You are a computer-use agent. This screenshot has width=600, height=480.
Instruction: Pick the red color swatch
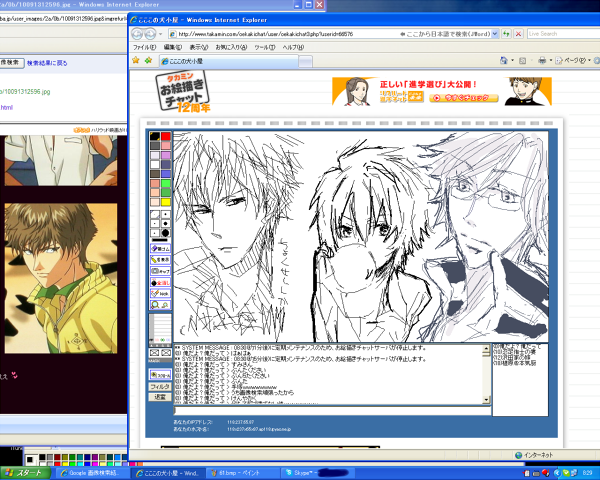[166, 136]
